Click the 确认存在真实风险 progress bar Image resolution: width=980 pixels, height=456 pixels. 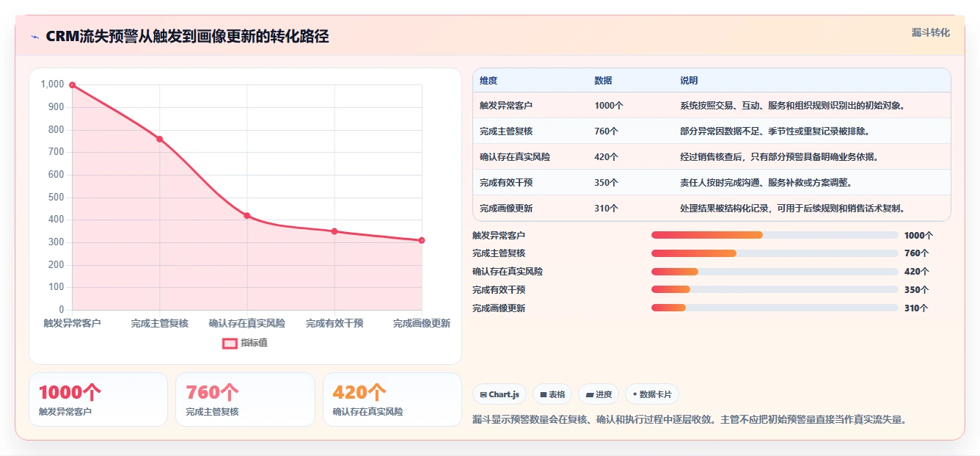pyautogui.click(x=775, y=272)
